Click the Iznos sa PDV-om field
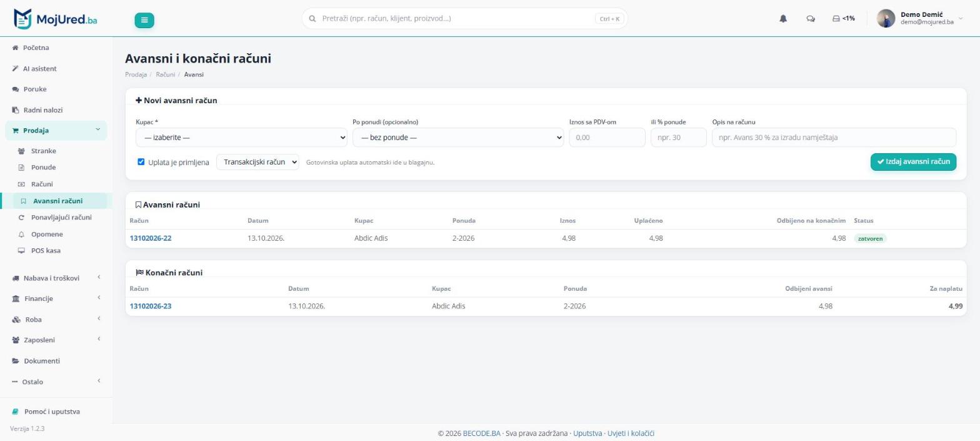The width and height of the screenshot is (980, 441). [x=607, y=138]
